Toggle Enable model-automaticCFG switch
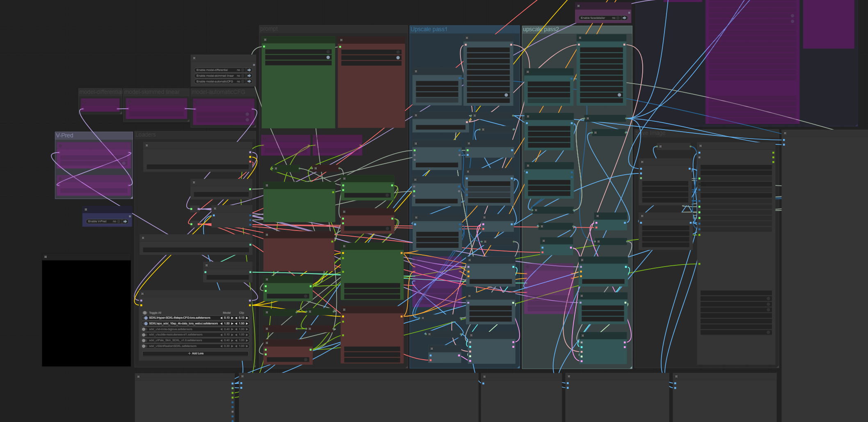The image size is (868, 422). (x=243, y=82)
